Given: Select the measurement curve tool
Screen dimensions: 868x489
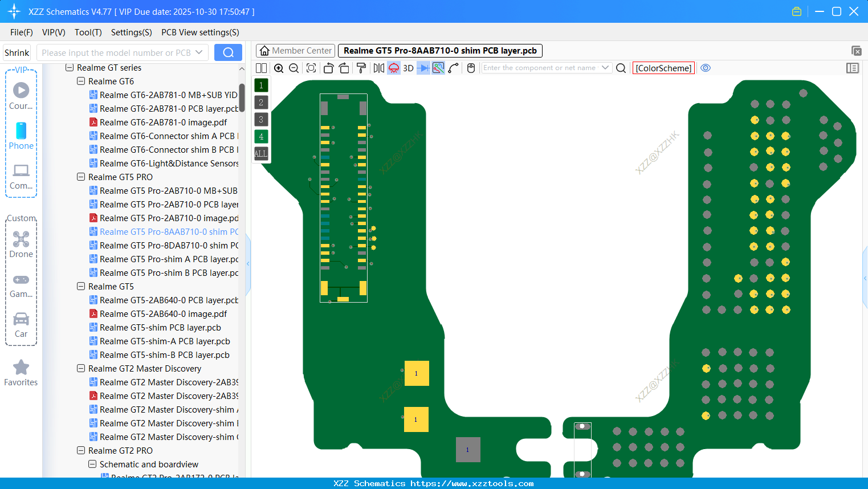Looking at the screenshot, I should click(454, 68).
